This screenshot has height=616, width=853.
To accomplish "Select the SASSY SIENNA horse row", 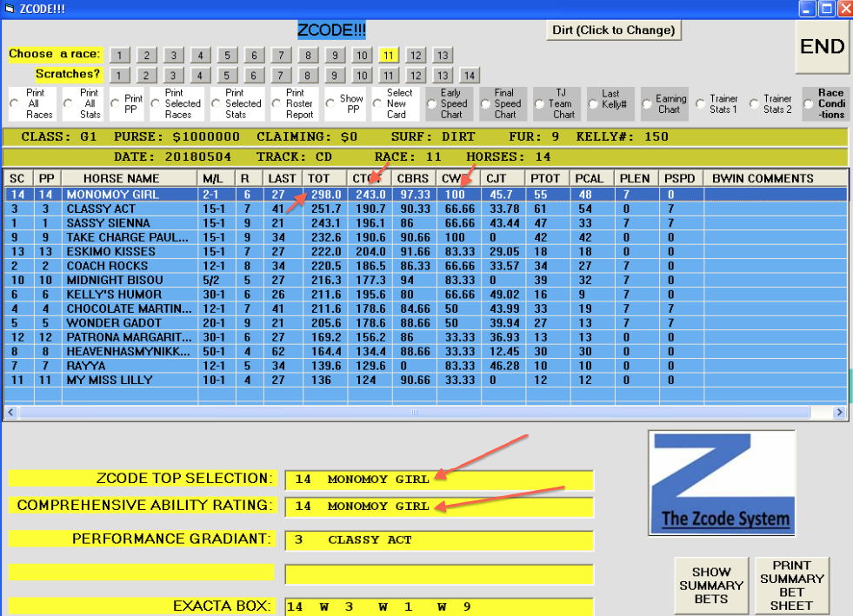I will tap(425, 223).
